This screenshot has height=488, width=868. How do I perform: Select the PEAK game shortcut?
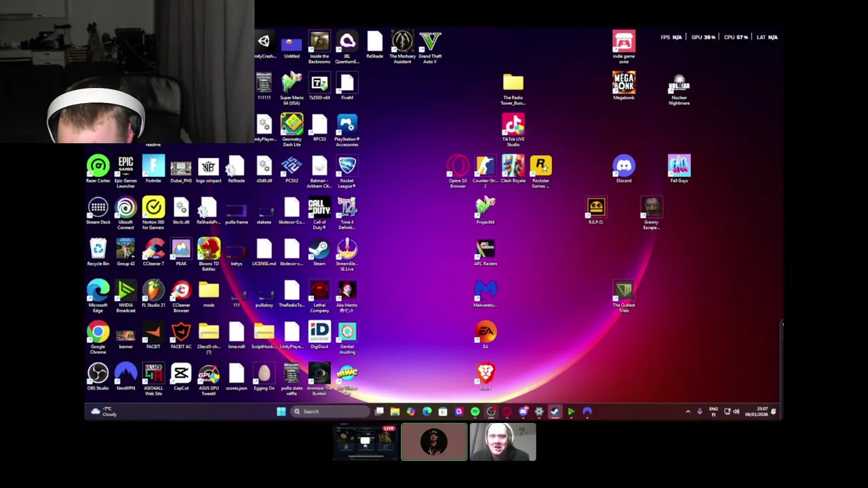click(181, 251)
